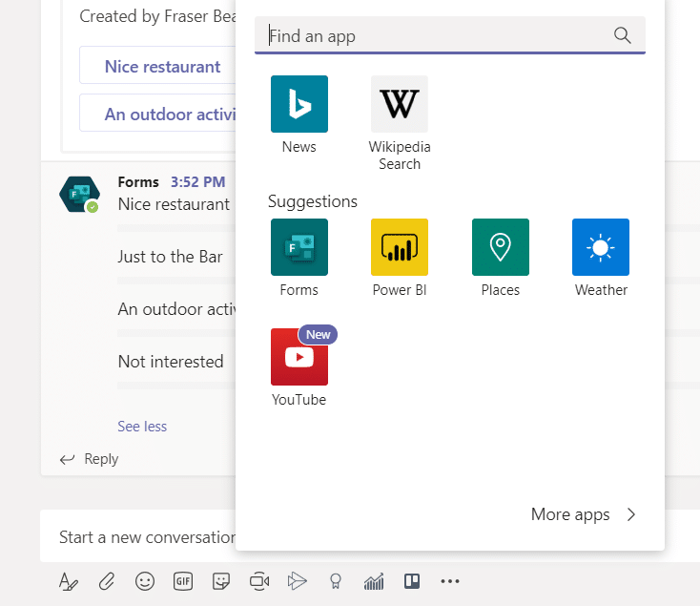Open the Forms app from Suggestions
The width and height of the screenshot is (700, 606).
[299, 247]
